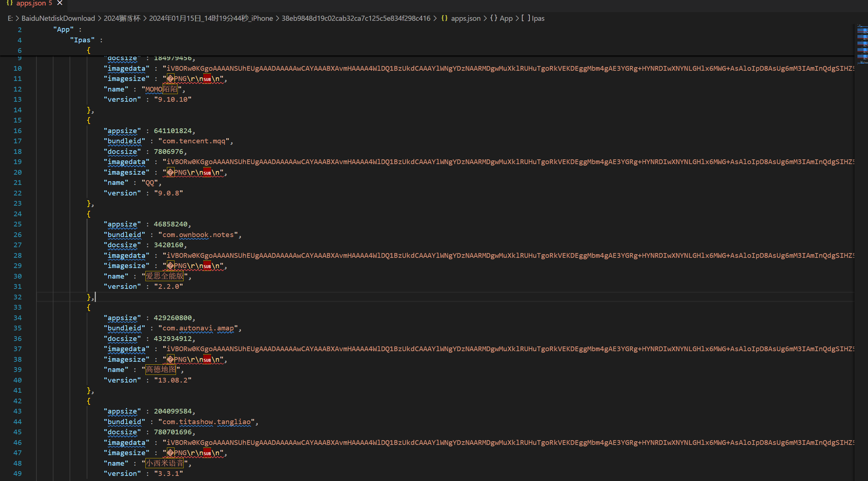Click the docsize value 780701696
This screenshot has height=481, width=868.
click(173, 432)
